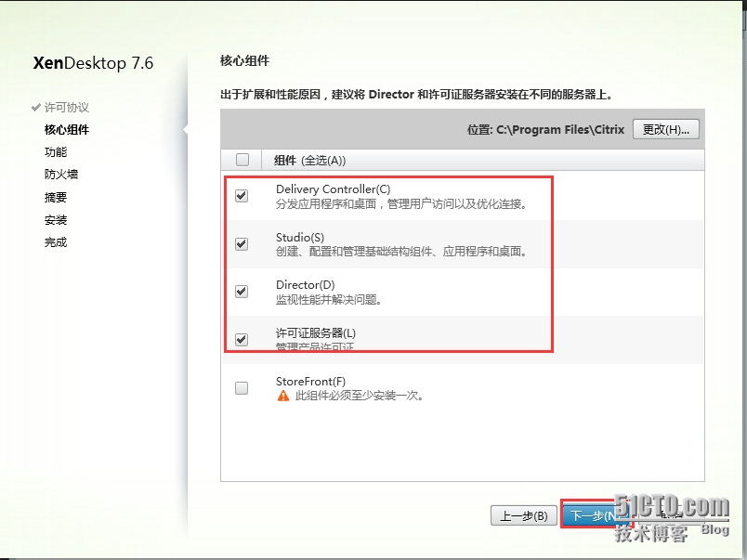The height and width of the screenshot is (560, 747).
Task: Click the 更改(H)... location button
Action: coord(665,129)
